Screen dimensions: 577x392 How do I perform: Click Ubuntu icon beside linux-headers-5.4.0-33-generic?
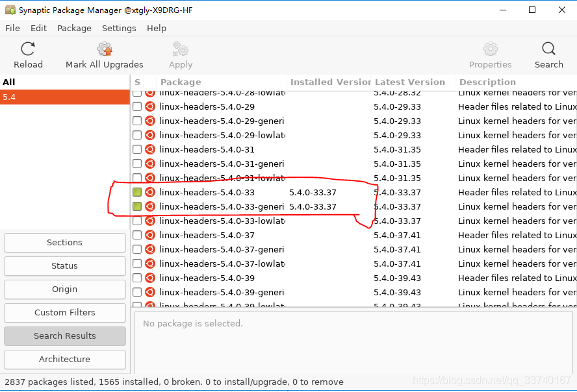pos(149,206)
